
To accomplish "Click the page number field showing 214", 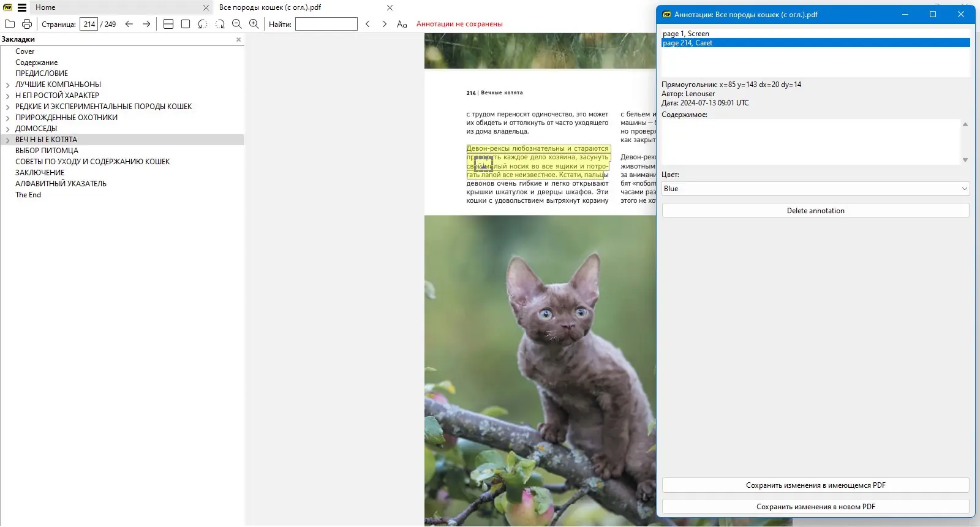I will click(89, 25).
